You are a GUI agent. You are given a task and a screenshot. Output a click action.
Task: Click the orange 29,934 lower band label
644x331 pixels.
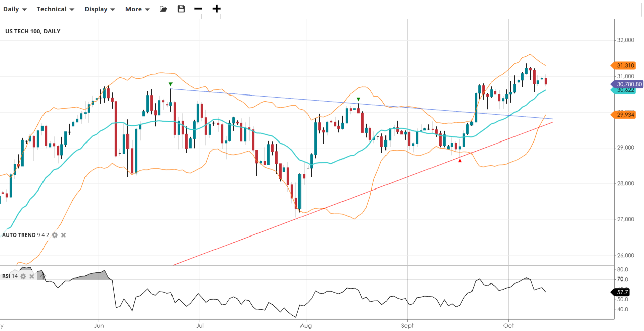[623, 115]
